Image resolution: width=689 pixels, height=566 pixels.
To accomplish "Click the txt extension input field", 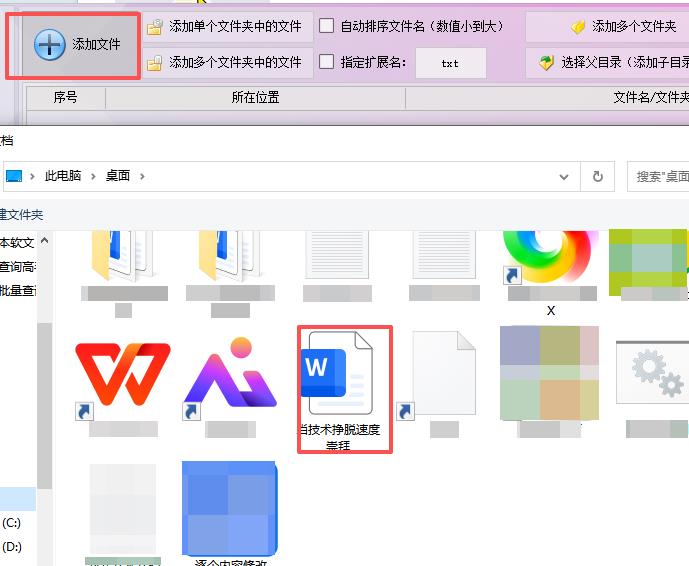I will pos(450,63).
